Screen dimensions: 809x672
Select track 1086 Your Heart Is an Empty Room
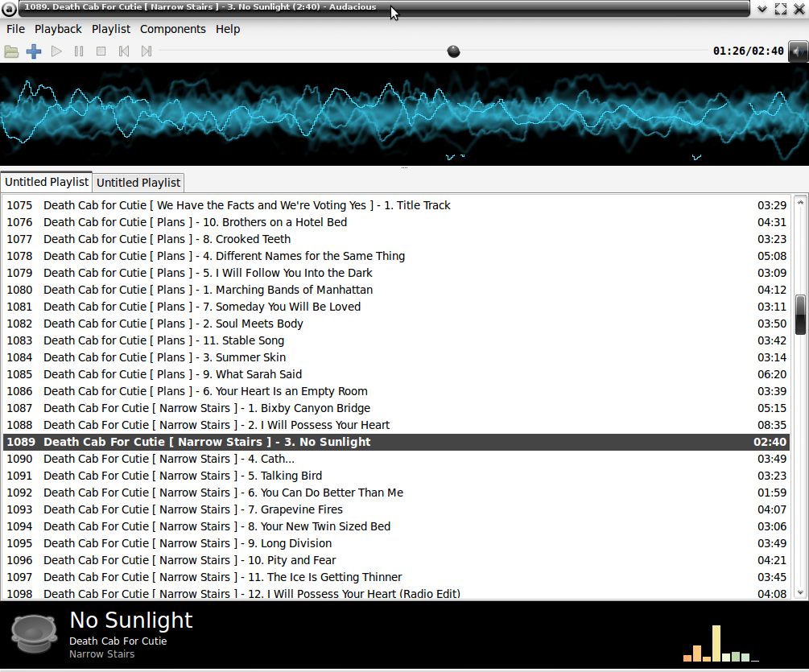(396, 391)
